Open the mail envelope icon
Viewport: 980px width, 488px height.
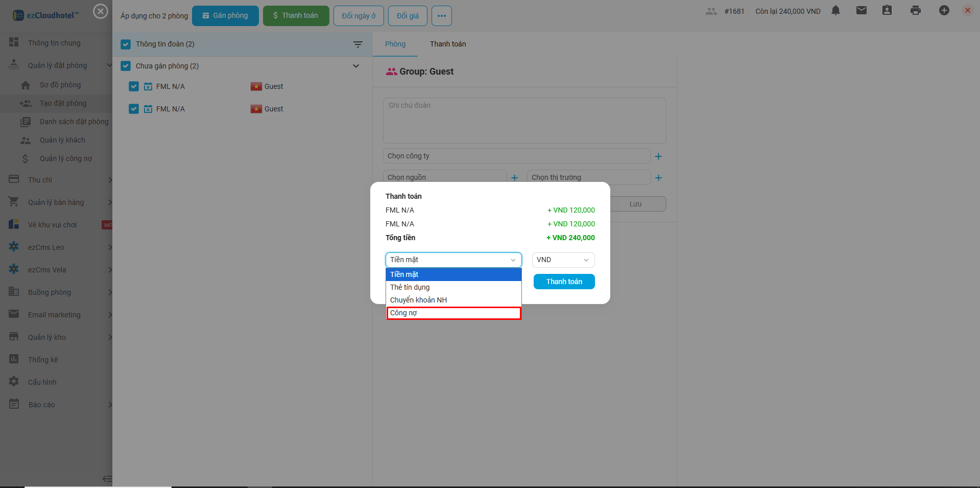pos(861,11)
